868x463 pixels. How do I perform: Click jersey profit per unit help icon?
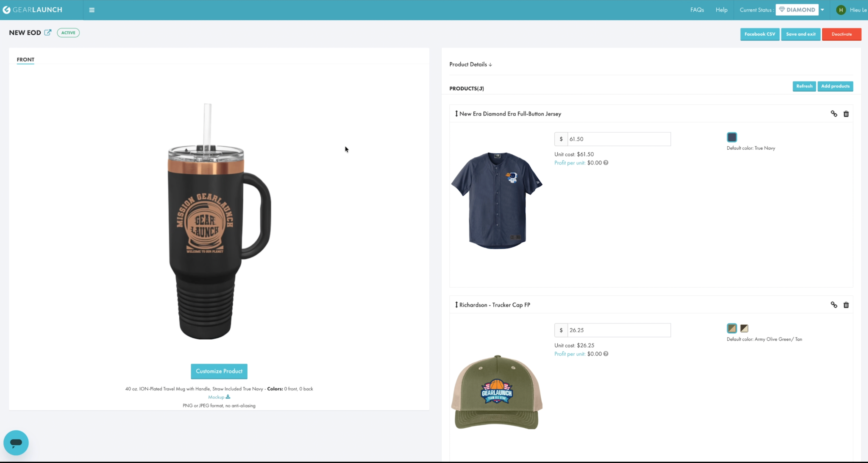click(x=606, y=163)
